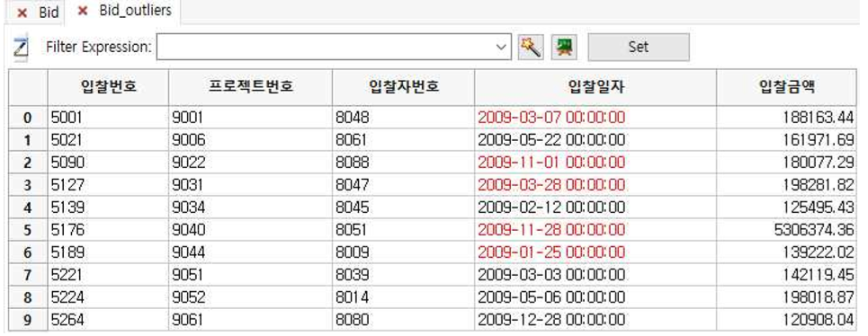Open the Filter Expression dropdown arrow
The height and width of the screenshot is (336, 868).
coord(502,48)
